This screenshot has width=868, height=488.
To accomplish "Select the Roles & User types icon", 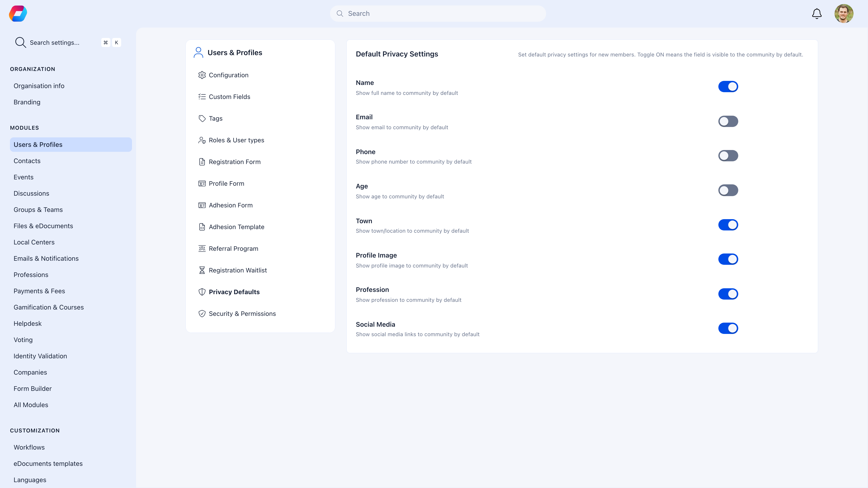I will (x=202, y=140).
